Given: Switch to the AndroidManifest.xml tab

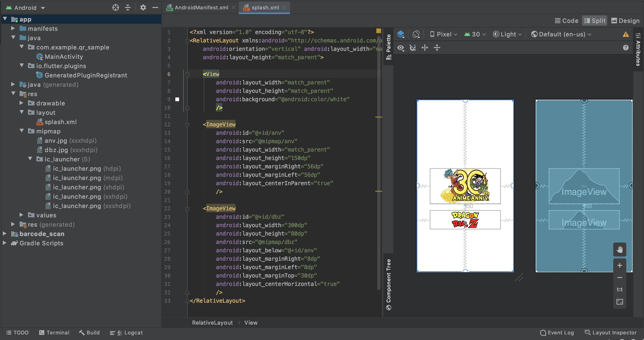Looking at the screenshot, I should [x=201, y=7].
